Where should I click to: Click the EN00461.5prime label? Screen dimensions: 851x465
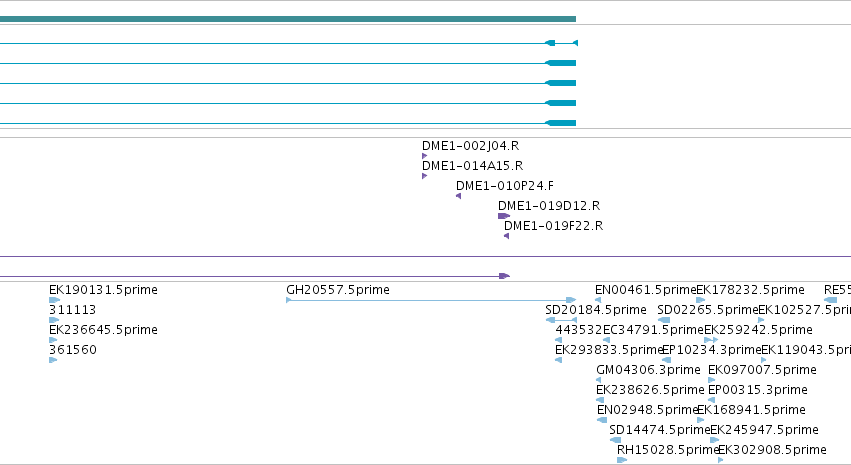pos(645,290)
